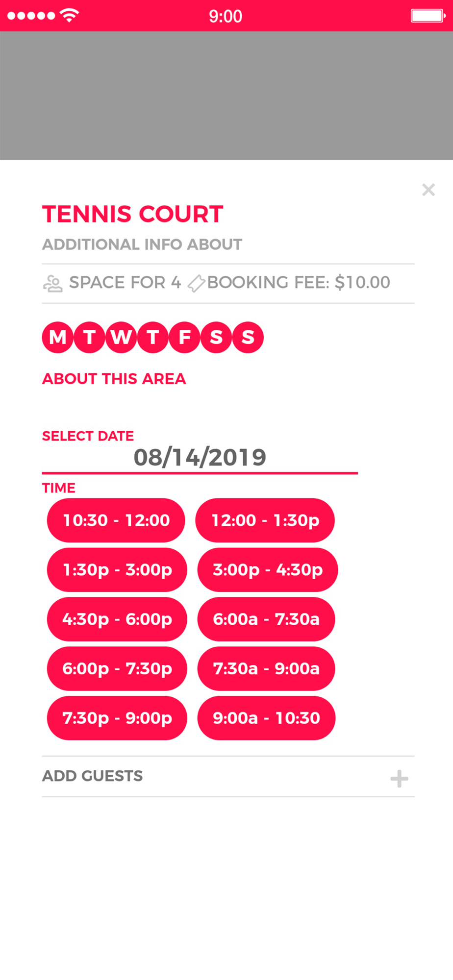This screenshot has height=980, width=453.
Task: Expand the Add Guests row
Action: point(228,776)
